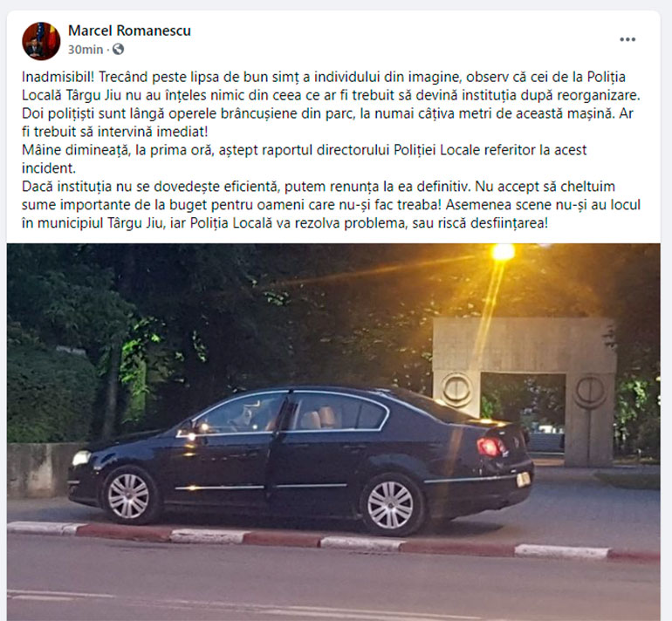
Task: Click the red-white painted curb in the photo
Action: pos(333,542)
